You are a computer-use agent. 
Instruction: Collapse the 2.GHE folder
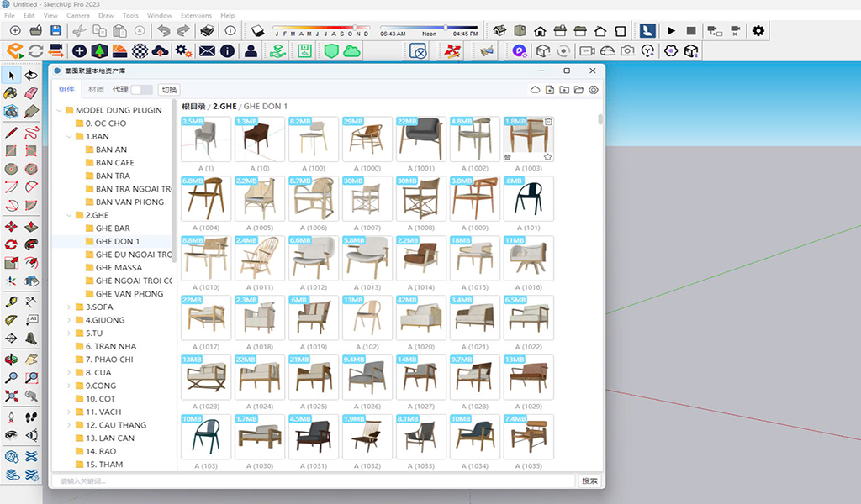(x=70, y=215)
